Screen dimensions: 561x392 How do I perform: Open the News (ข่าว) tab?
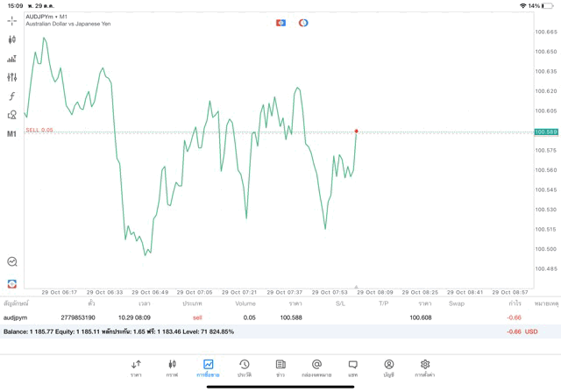point(280,367)
